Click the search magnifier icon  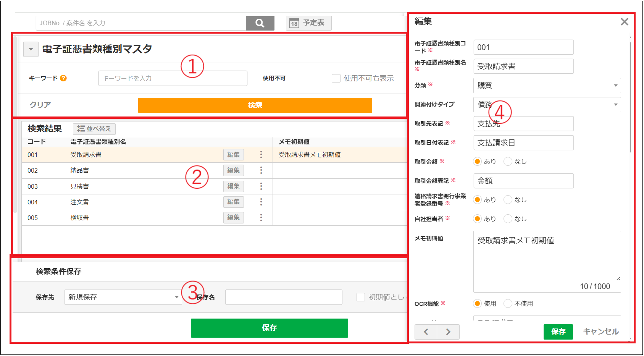260,23
